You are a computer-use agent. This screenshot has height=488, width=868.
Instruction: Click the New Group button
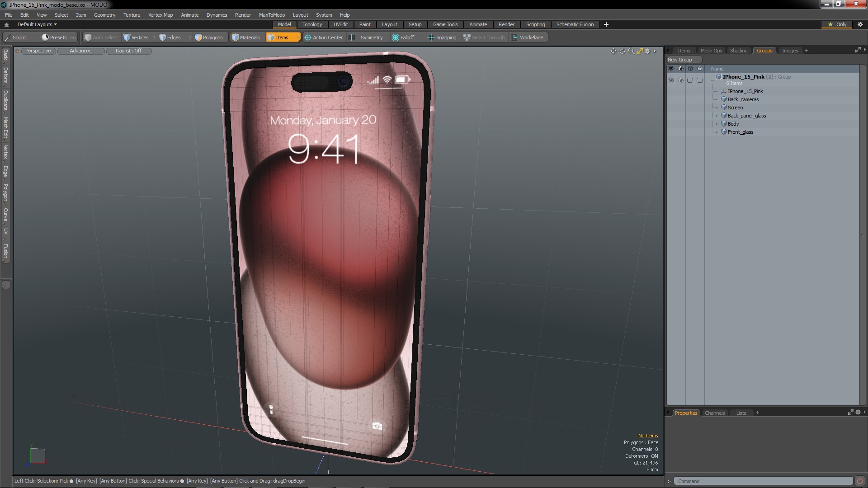point(683,60)
